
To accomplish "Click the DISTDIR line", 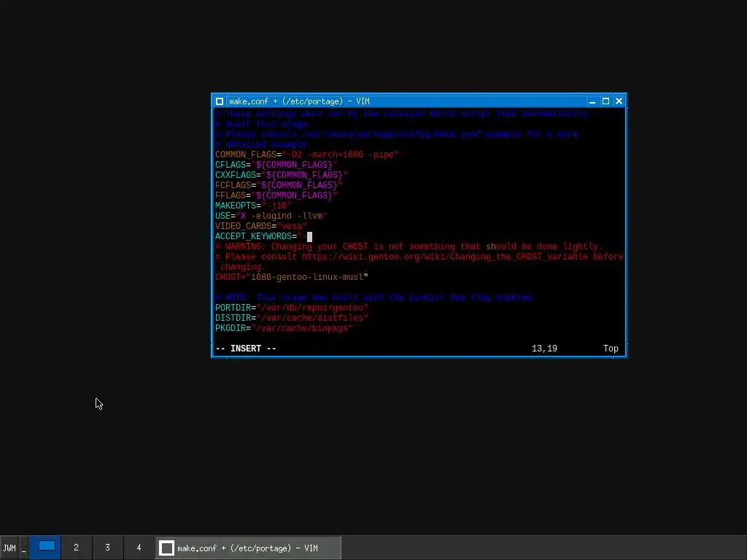I will [x=292, y=318].
